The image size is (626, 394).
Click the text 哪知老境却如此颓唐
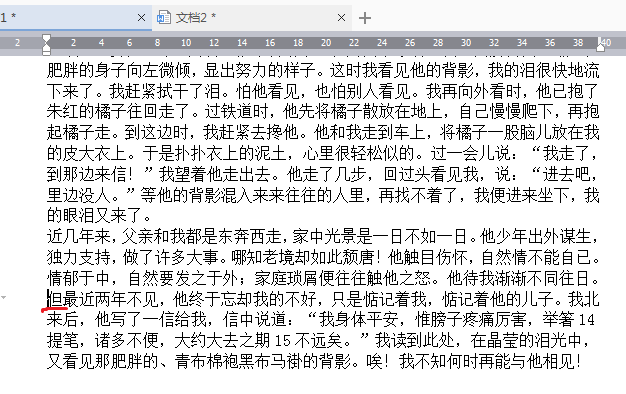303,257
